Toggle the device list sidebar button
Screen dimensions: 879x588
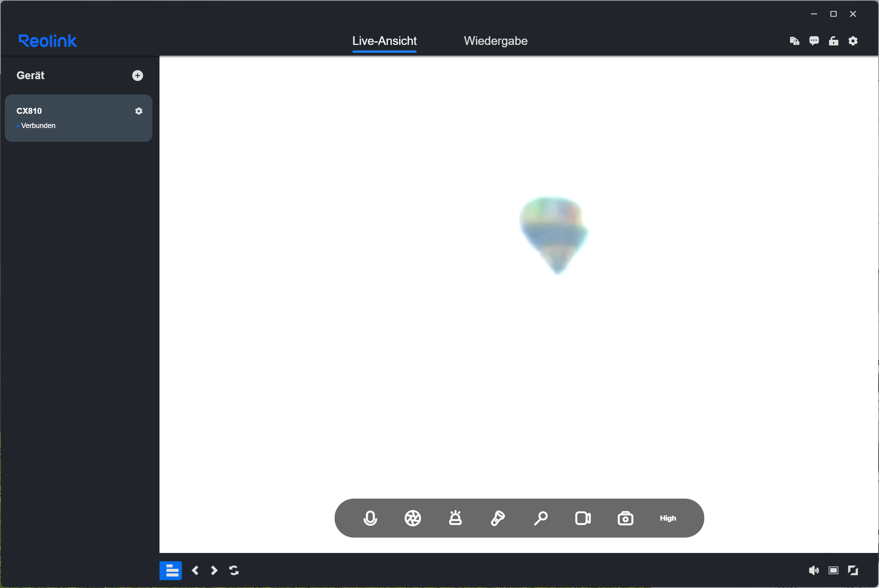coord(171,570)
